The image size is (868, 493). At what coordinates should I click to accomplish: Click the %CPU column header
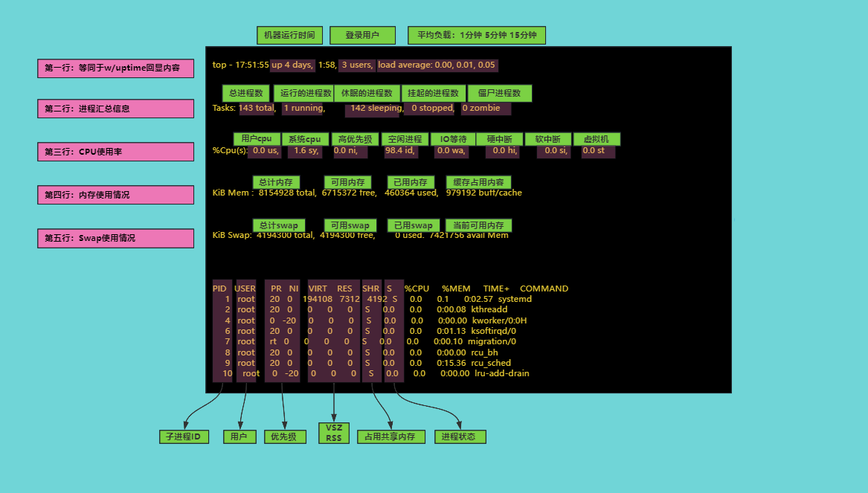pos(417,289)
